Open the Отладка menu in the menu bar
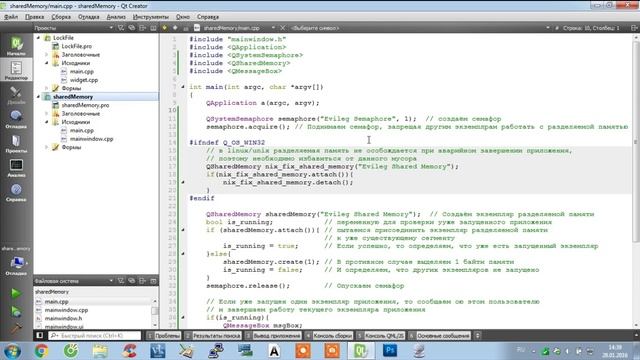 pos(89,17)
